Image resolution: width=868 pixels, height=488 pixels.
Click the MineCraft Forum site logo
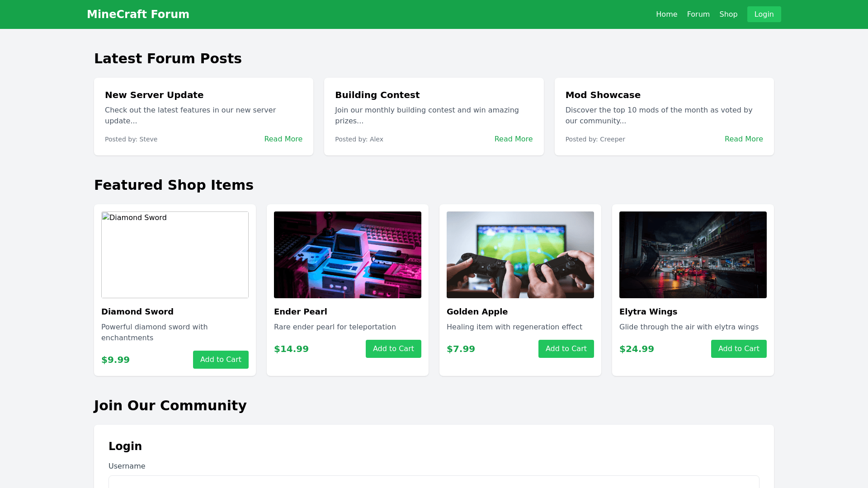(138, 14)
